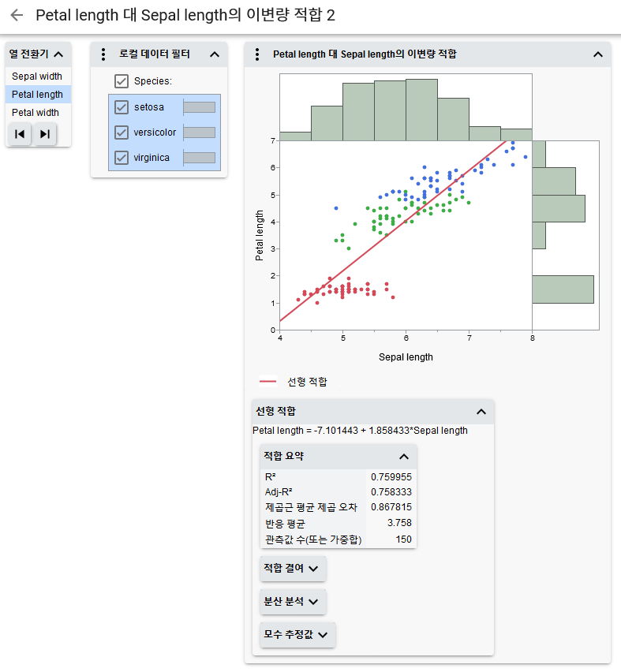Click the 선형 적합 legend line
This screenshot has width=621, height=672.
click(x=268, y=382)
